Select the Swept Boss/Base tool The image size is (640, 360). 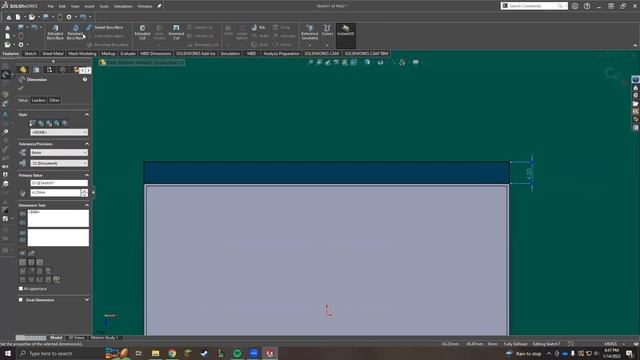coord(105,27)
